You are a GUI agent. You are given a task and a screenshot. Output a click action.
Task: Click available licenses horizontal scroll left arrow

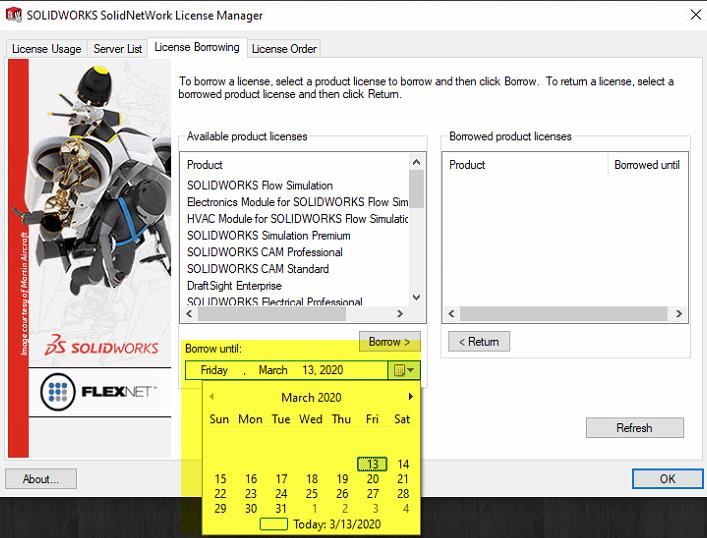189,313
